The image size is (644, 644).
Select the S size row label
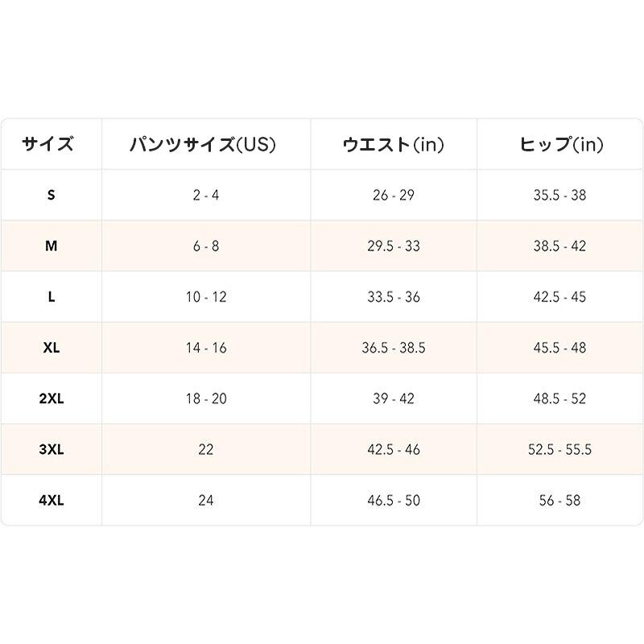tap(51, 196)
